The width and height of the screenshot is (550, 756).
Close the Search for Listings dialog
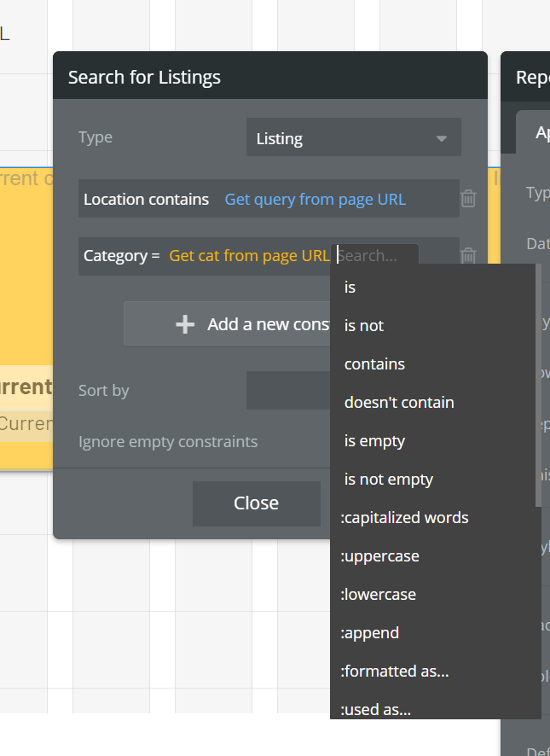[256, 503]
